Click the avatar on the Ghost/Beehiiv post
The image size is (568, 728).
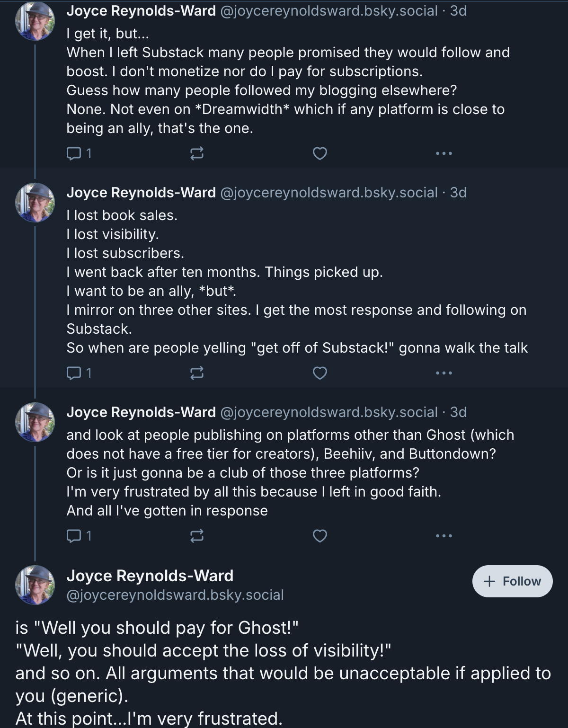(35, 422)
